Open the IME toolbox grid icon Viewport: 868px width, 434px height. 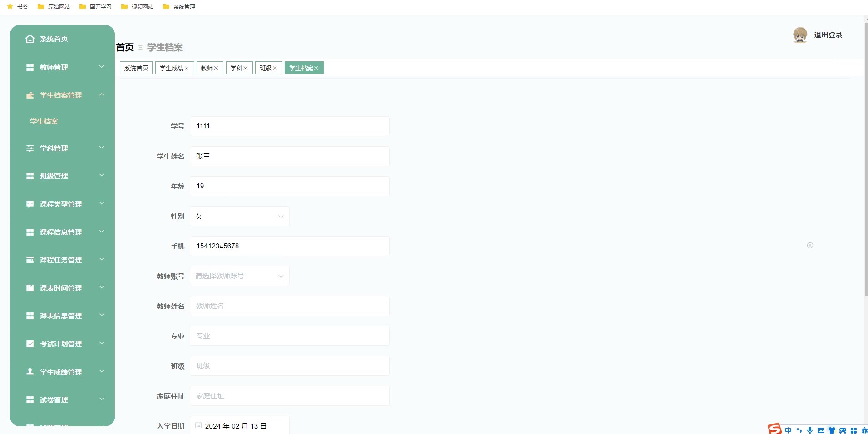point(853,430)
